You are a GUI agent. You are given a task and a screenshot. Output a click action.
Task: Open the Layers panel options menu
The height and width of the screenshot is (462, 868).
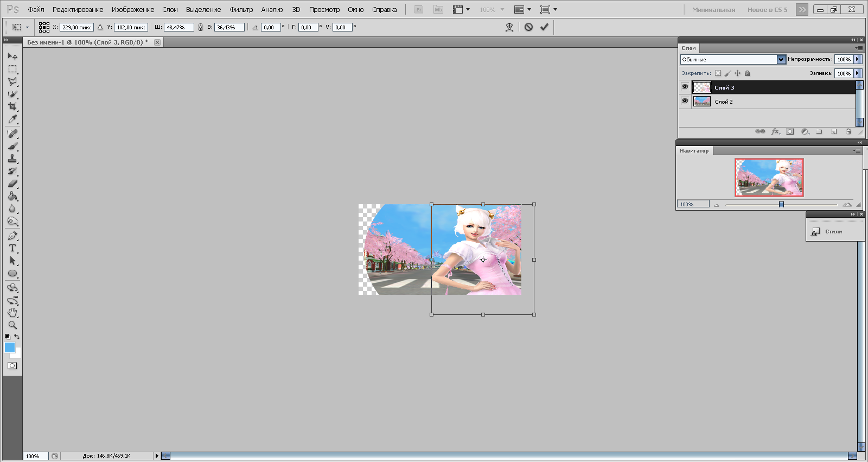pos(858,48)
